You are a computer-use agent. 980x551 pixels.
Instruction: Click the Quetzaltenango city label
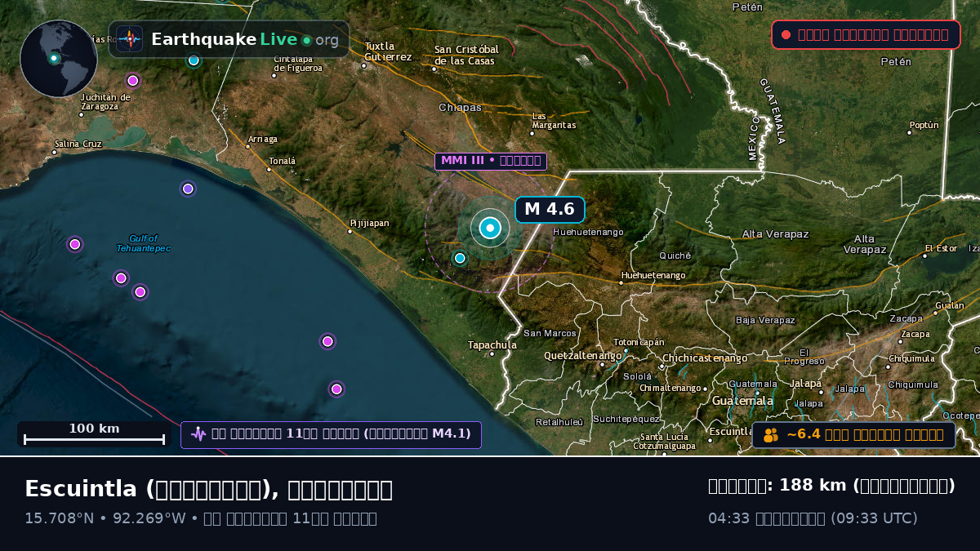tap(583, 356)
